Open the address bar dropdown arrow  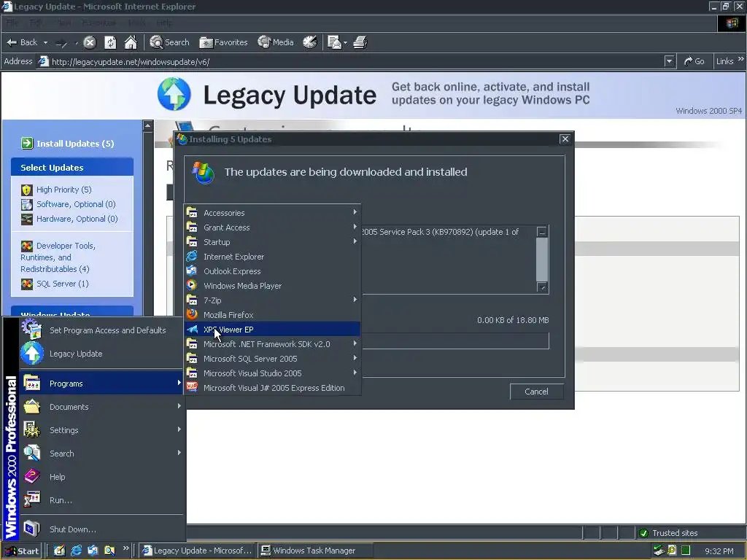(x=670, y=61)
